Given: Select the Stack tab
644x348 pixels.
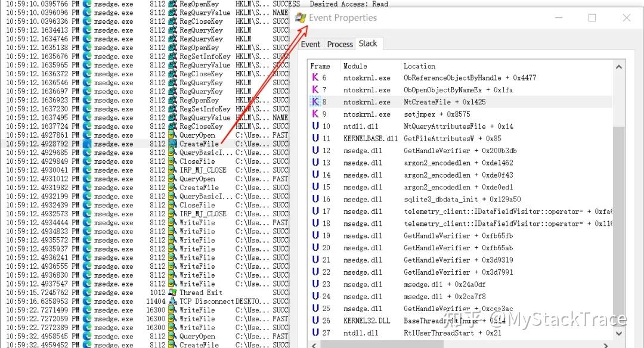Looking at the screenshot, I should point(368,44).
